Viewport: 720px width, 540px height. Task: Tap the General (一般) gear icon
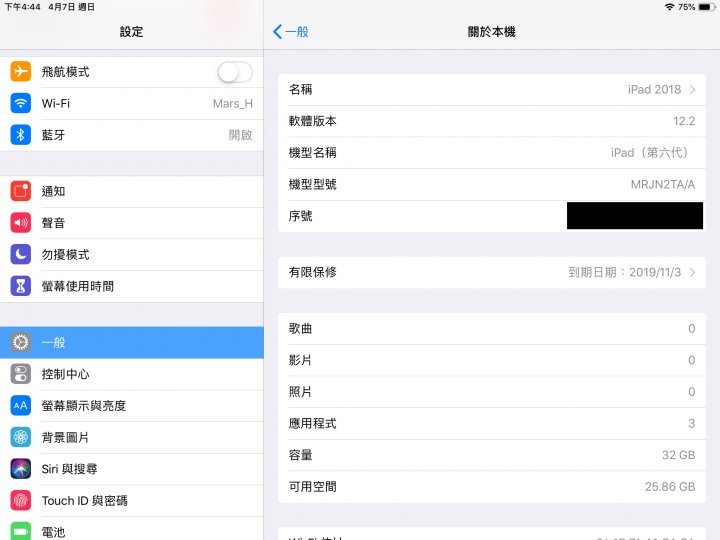21,342
